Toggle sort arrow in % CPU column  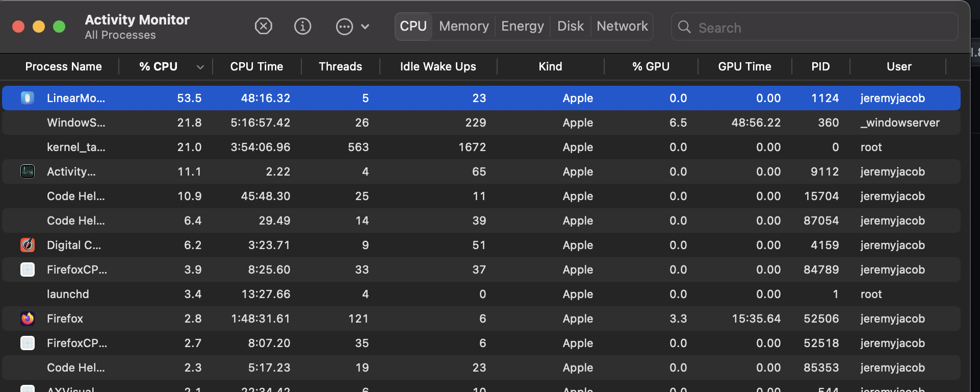tap(200, 67)
